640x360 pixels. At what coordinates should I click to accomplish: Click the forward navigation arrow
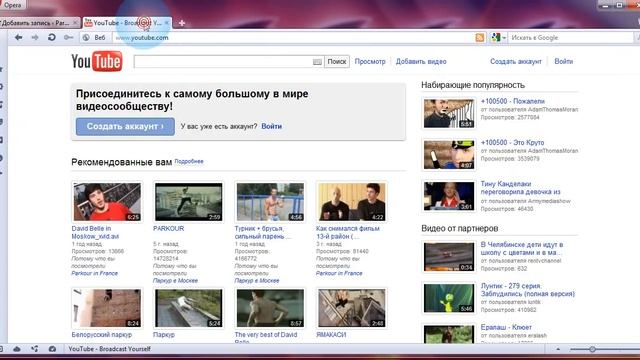[x=35, y=38]
